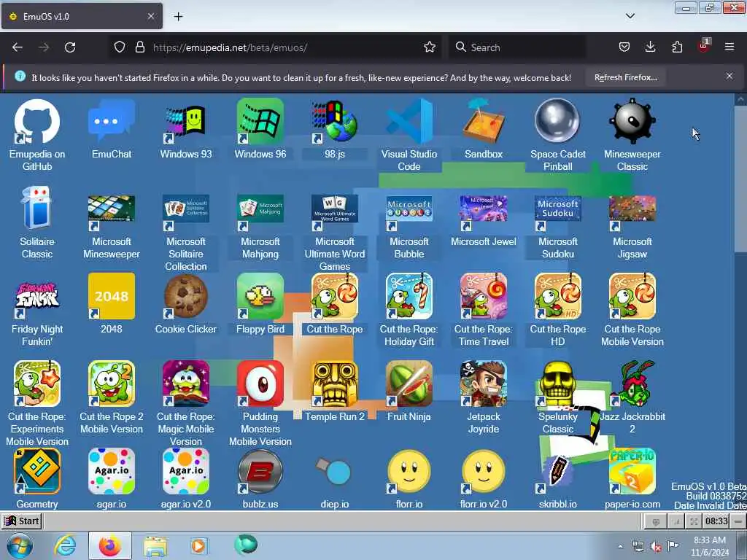Launch Jazz Jackrabbit 2 icon
The height and width of the screenshot is (560, 747).
632,384
